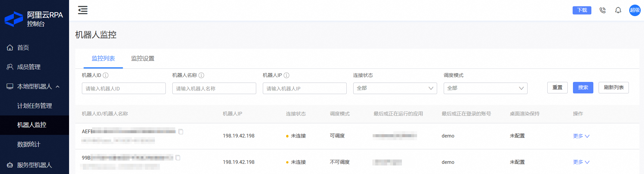Click 未配置 in the 不可调度 row
Screen dimensions: 644x174
coord(517,162)
